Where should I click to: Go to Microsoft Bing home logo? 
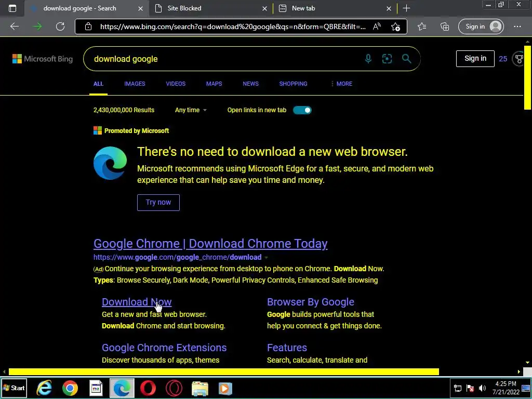point(43,59)
